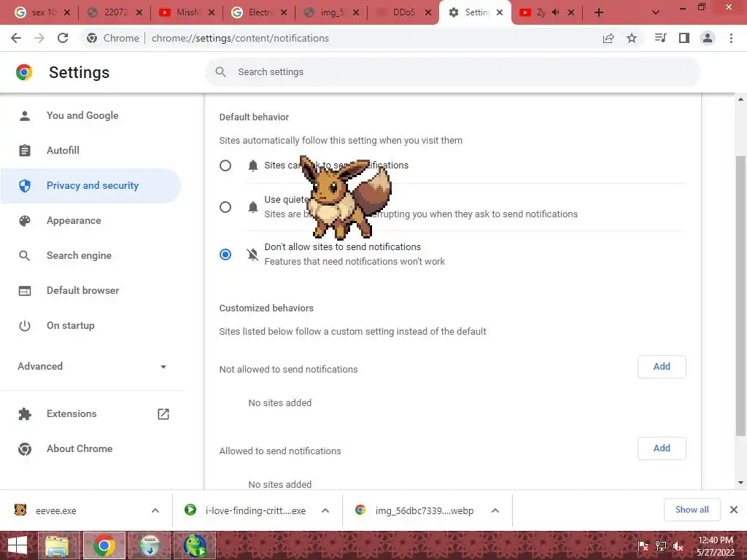Add site to Not allowed notifications list
The image size is (747, 560).
(662, 367)
